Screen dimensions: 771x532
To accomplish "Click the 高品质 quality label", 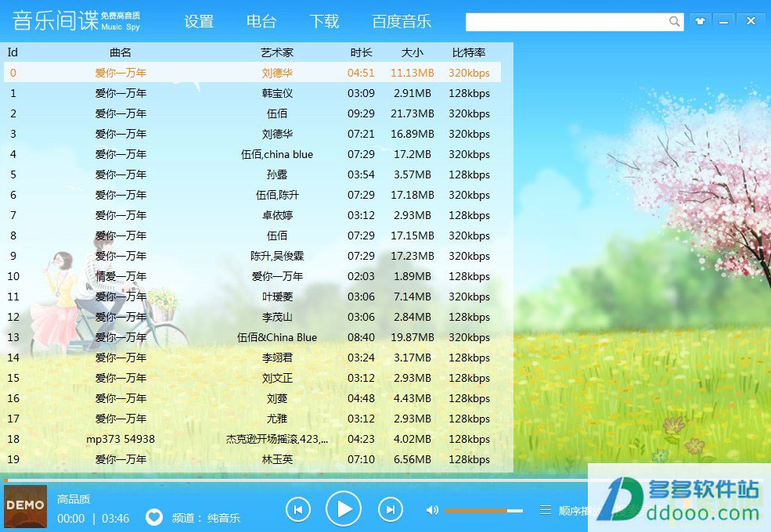I will (x=74, y=499).
